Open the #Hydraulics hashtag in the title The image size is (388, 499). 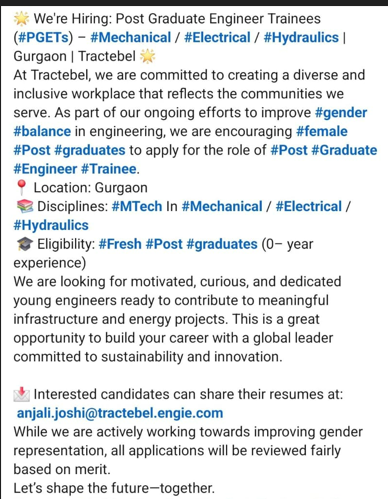pyautogui.click(x=301, y=38)
